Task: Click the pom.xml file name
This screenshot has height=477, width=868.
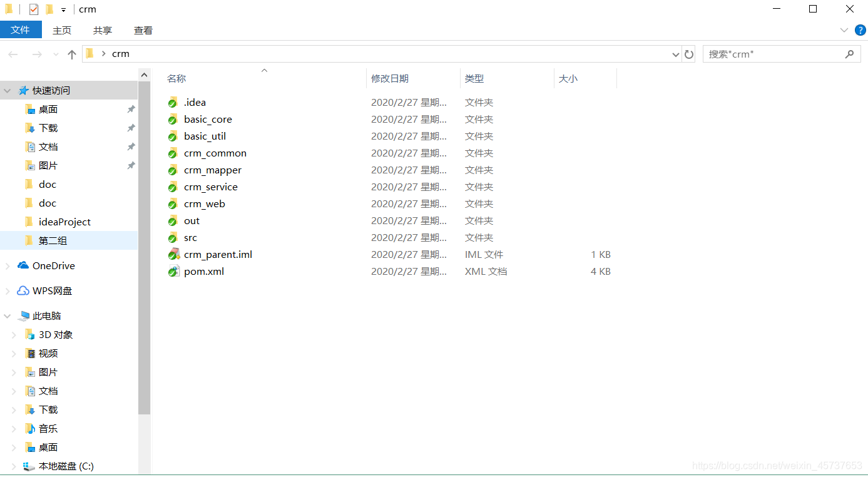Action: click(x=204, y=272)
